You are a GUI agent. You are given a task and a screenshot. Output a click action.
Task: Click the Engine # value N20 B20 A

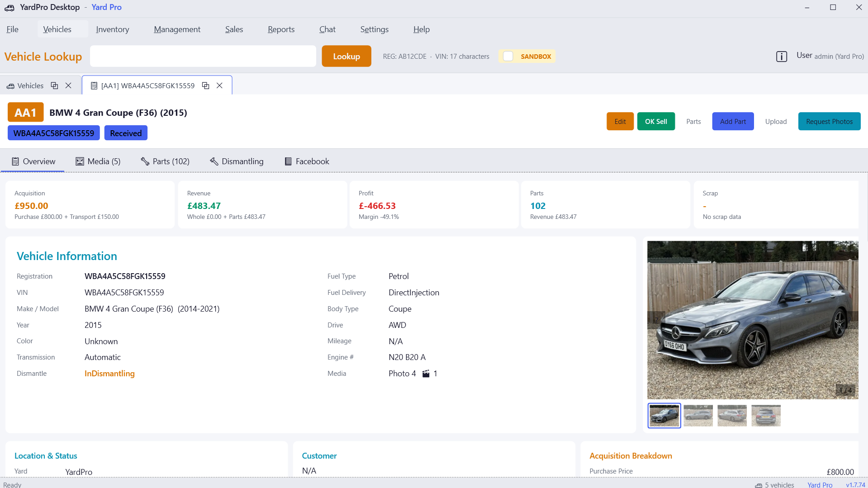click(x=407, y=357)
